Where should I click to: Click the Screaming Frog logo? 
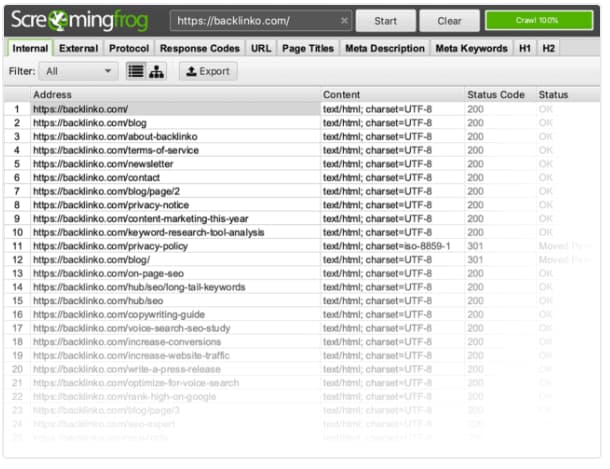point(81,19)
